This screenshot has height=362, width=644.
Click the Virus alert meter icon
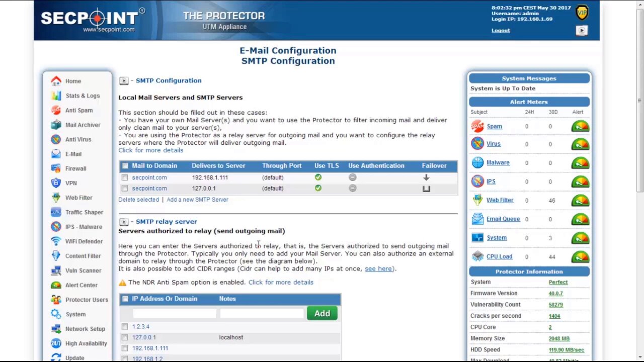tap(477, 144)
